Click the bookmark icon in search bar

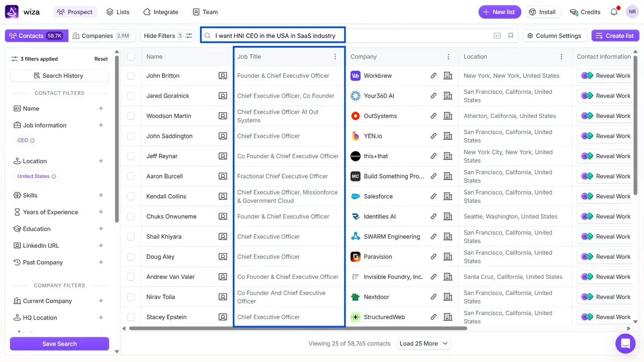510,36
